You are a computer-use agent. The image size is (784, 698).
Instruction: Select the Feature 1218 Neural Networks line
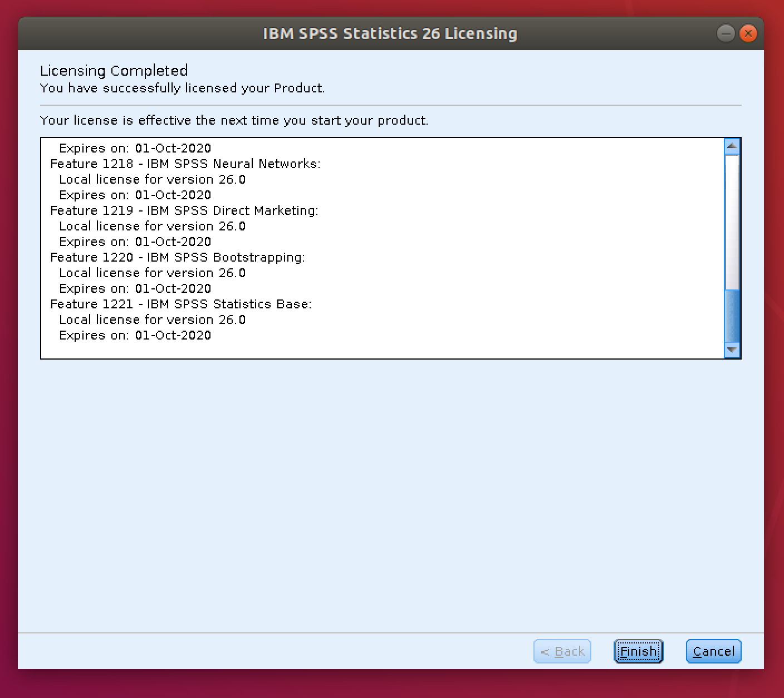(185, 164)
